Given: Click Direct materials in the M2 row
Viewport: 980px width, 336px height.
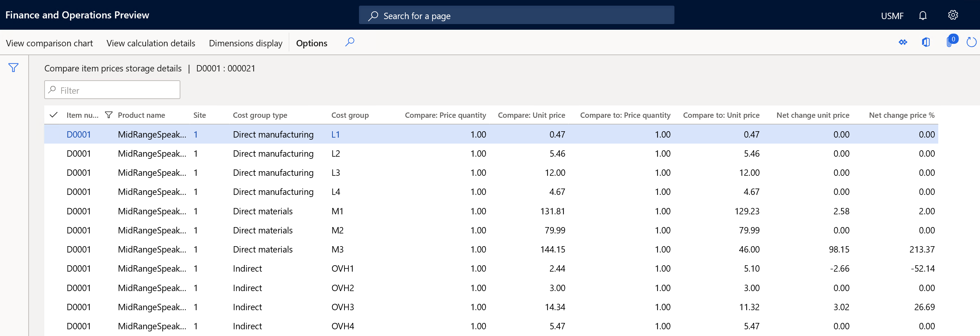Looking at the screenshot, I should tap(262, 230).
